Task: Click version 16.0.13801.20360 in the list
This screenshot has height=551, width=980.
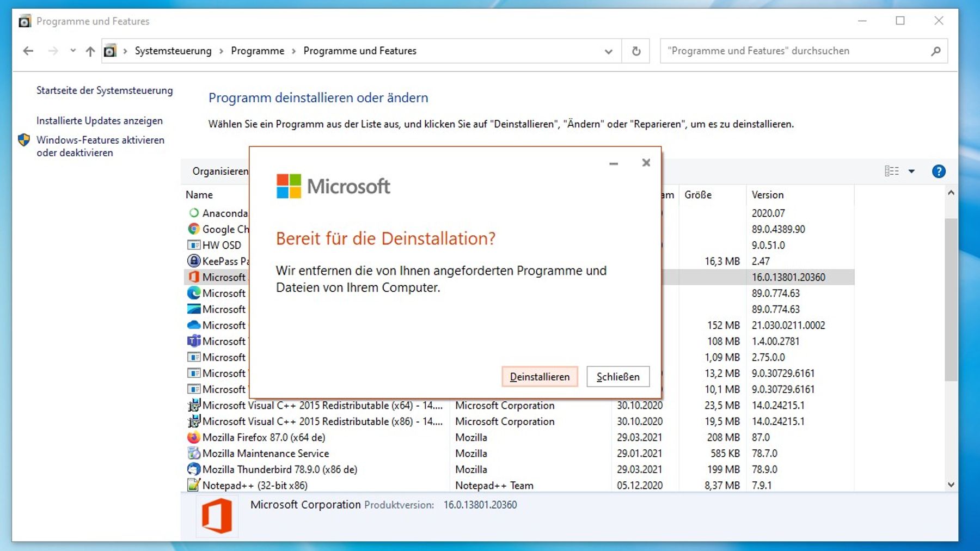Action: (788, 277)
